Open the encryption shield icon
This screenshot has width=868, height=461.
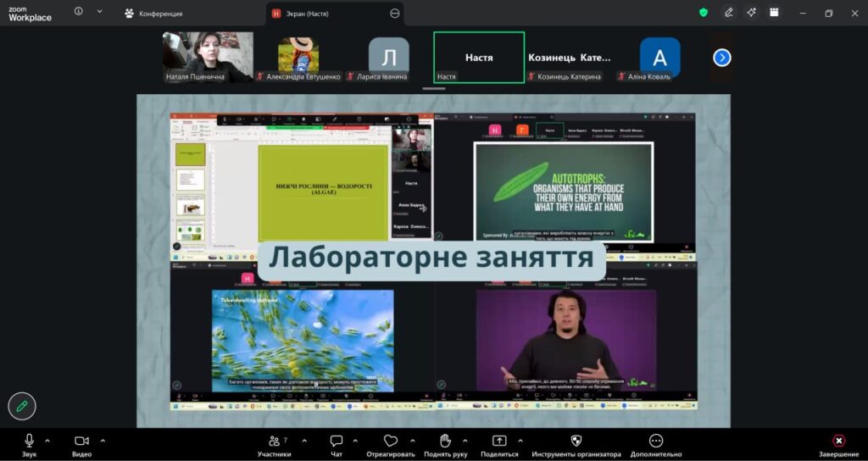pos(704,13)
